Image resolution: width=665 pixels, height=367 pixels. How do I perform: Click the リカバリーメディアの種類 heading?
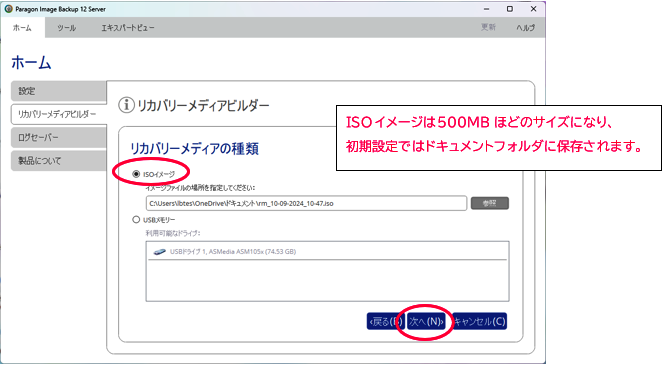tap(194, 148)
